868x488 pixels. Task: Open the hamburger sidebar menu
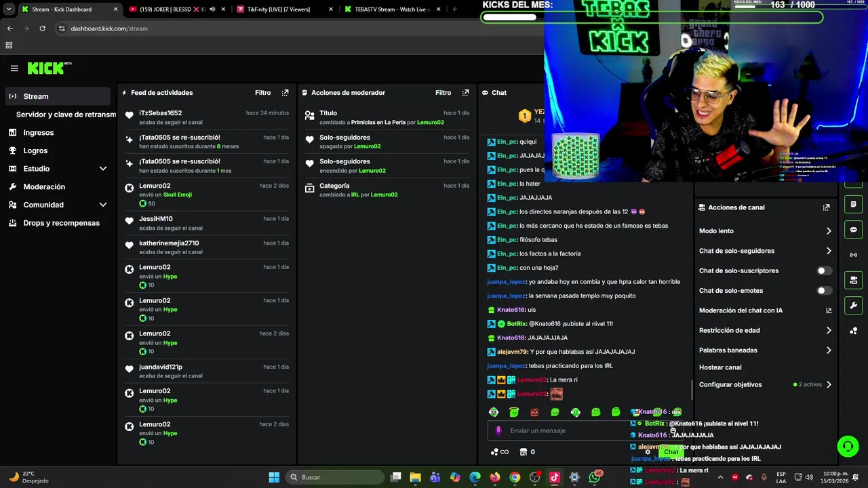tap(14, 68)
